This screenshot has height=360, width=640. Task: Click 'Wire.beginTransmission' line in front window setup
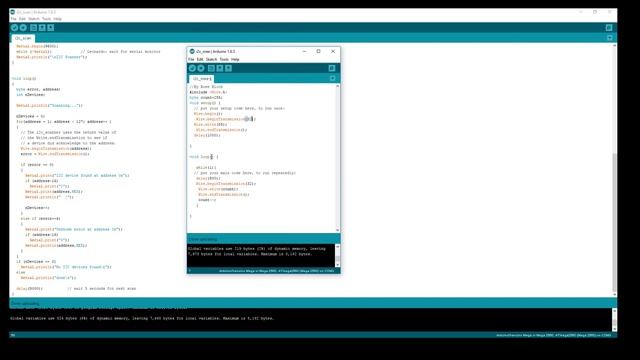[225, 119]
